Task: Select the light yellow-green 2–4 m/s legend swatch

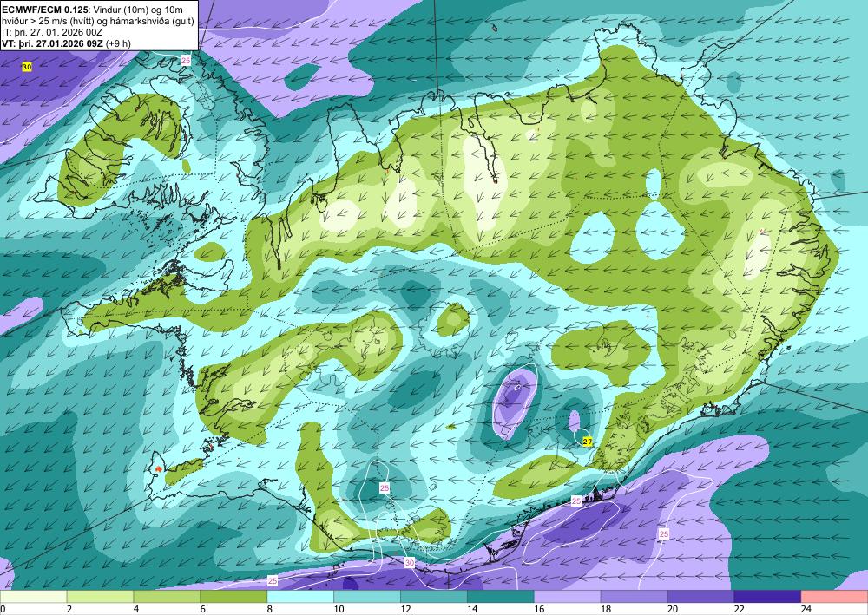Action: pos(100,597)
